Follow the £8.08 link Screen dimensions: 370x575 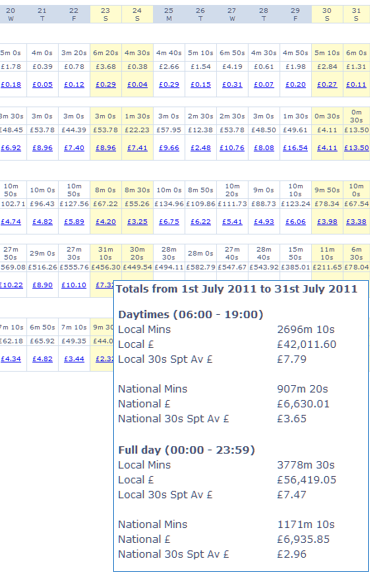[264, 148]
